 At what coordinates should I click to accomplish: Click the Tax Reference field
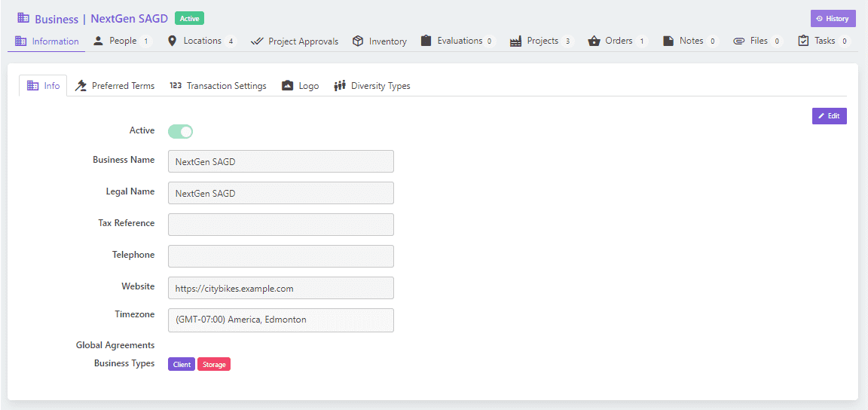[x=280, y=225]
